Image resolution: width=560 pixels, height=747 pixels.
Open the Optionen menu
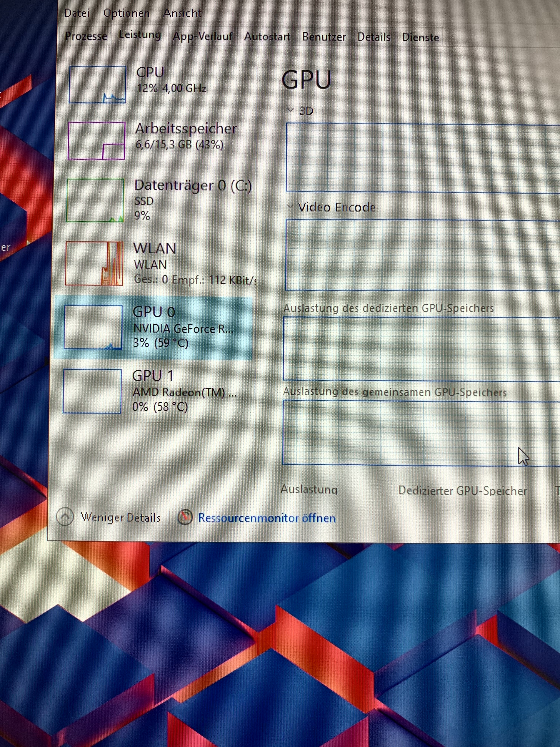[127, 13]
